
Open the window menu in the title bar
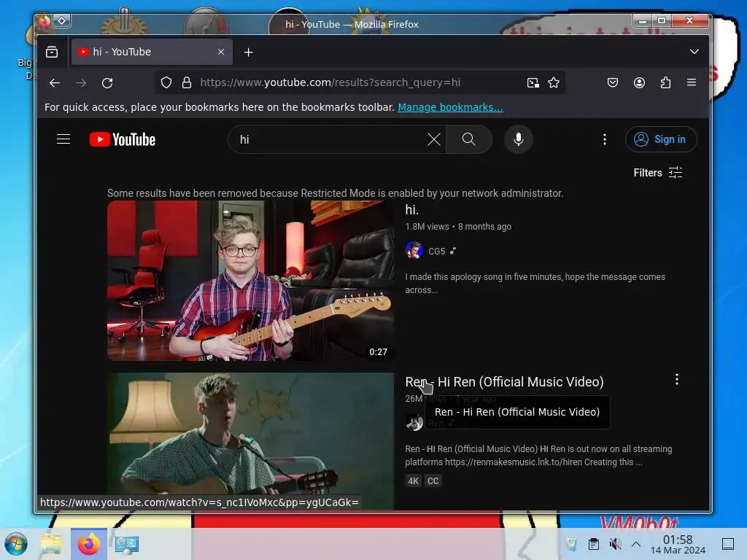click(x=61, y=21)
